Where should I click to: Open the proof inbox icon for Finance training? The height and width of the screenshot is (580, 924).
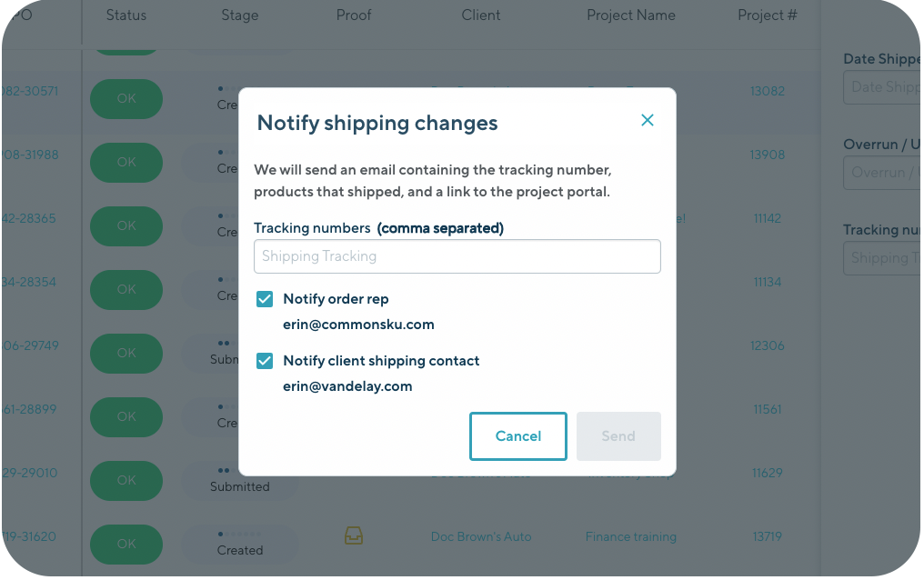[354, 536]
